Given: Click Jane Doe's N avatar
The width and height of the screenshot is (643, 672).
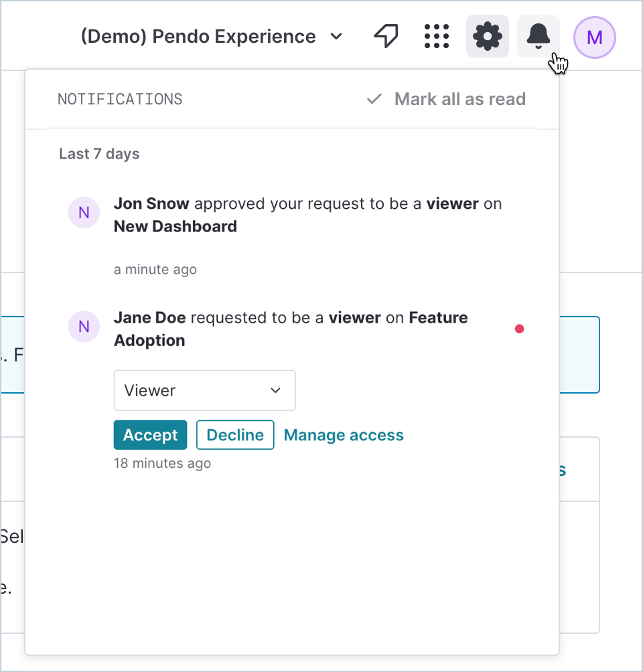Looking at the screenshot, I should pos(84,327).
